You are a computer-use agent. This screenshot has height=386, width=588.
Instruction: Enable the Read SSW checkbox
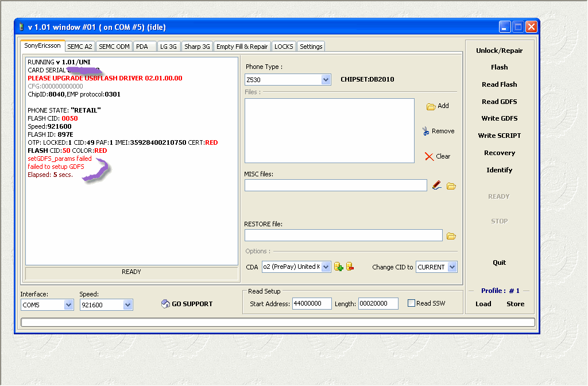411,303
